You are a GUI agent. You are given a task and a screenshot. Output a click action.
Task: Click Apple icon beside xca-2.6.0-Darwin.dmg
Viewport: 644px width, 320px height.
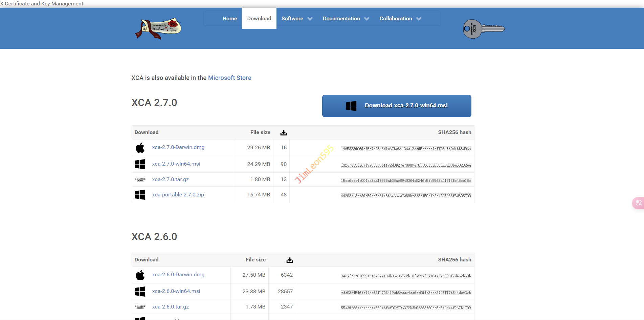click(x=140, y=275)
